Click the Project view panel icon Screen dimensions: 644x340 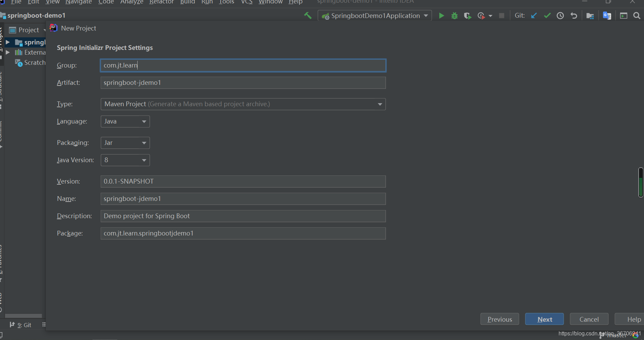click(13, 30)
